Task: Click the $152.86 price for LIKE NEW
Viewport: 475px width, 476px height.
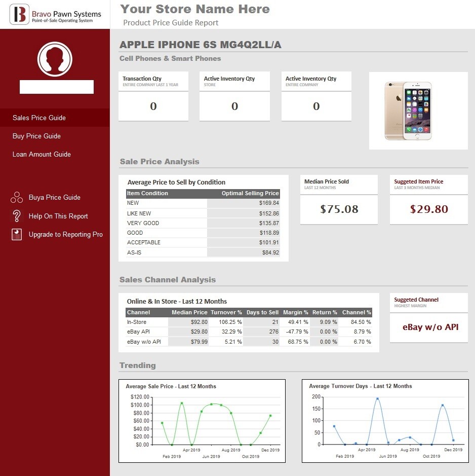Action: coord(269,213)
